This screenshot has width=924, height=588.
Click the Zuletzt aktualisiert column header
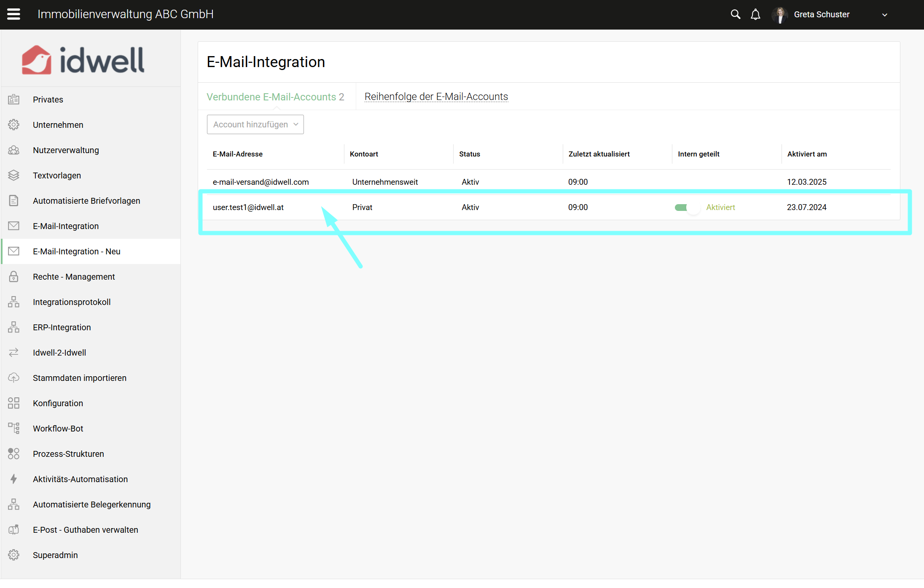click(599, 154)
